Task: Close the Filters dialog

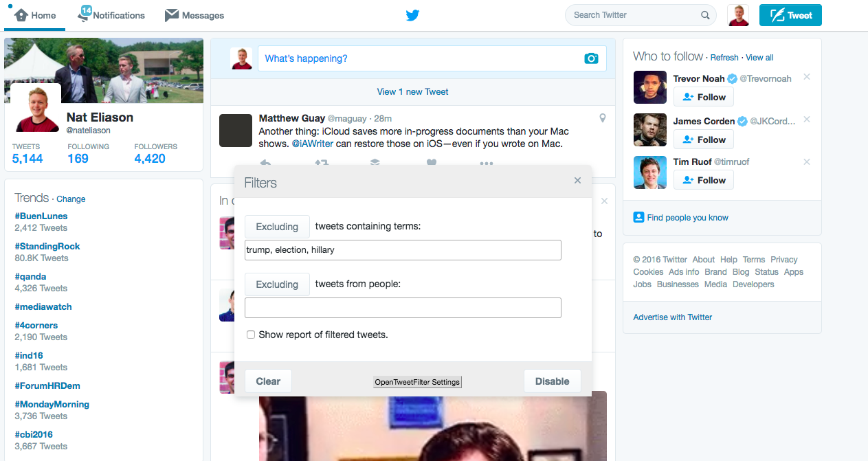Action: 577,180
